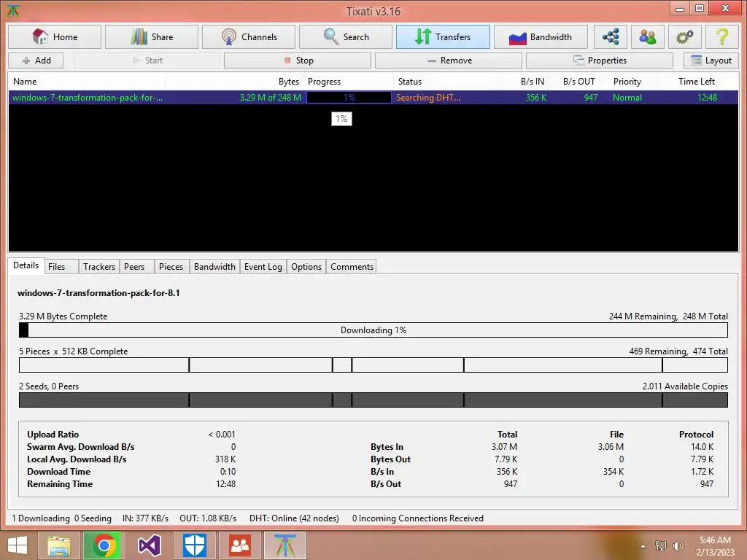
Task: Open the red people app in taskbar
Action: coord(239,545)
